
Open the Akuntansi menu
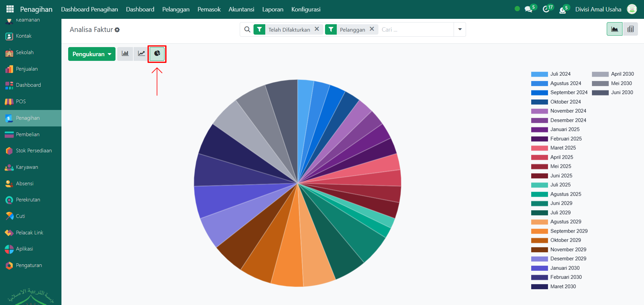pyautogui.click(x=241, y=9)
